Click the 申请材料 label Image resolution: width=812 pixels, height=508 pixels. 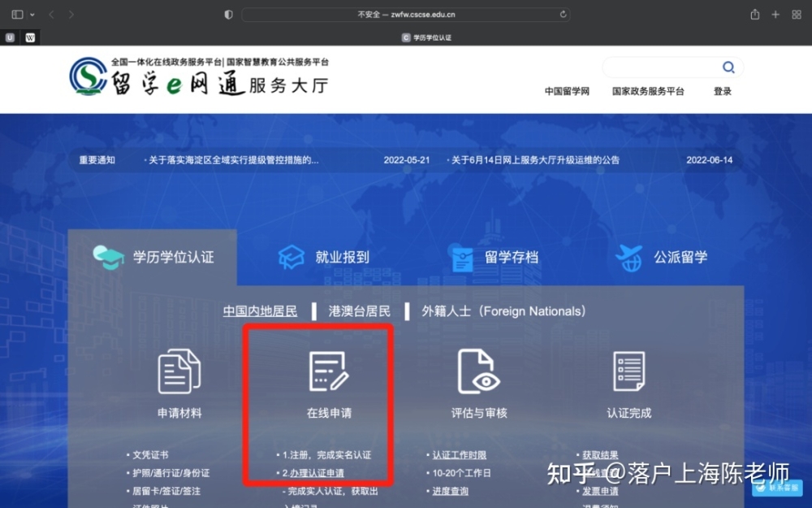point(179,413)
